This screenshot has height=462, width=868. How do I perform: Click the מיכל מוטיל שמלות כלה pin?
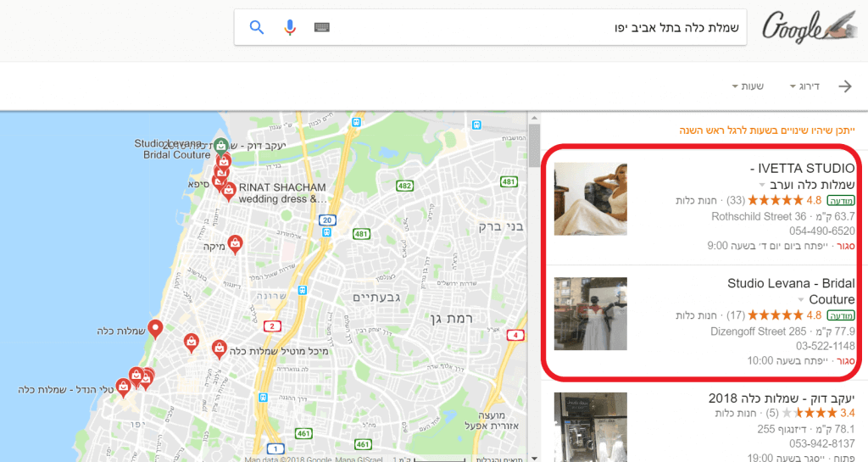click(220, 349)
